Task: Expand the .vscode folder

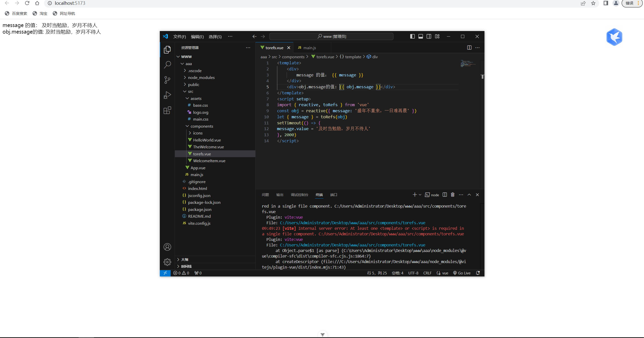Action: point(185,71)
